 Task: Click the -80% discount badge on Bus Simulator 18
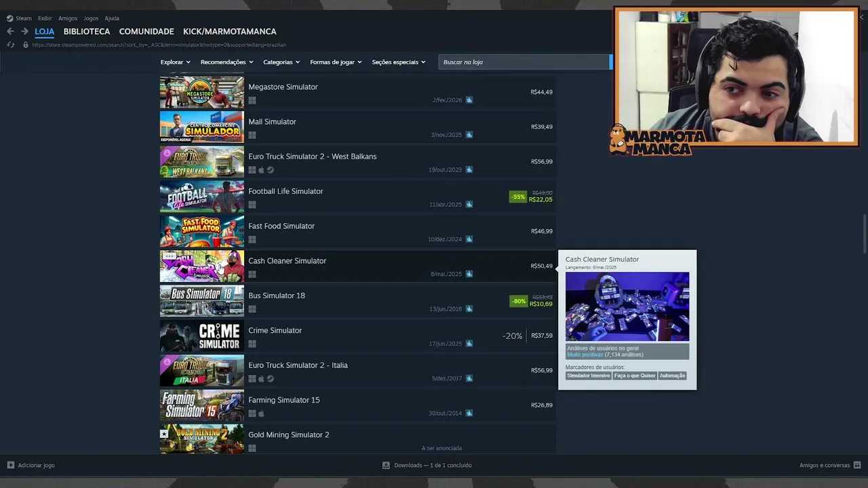(518, 302)
